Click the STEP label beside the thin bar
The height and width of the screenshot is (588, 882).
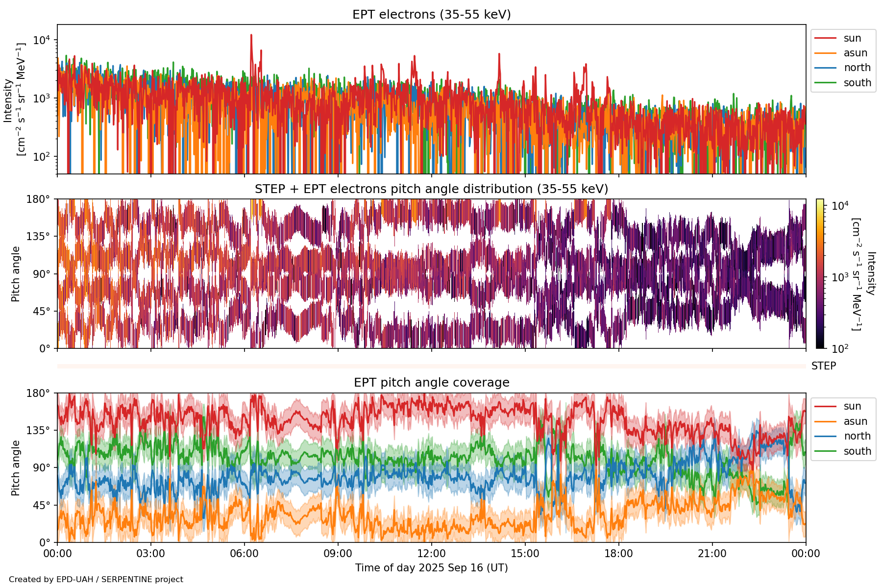point(823,366)
